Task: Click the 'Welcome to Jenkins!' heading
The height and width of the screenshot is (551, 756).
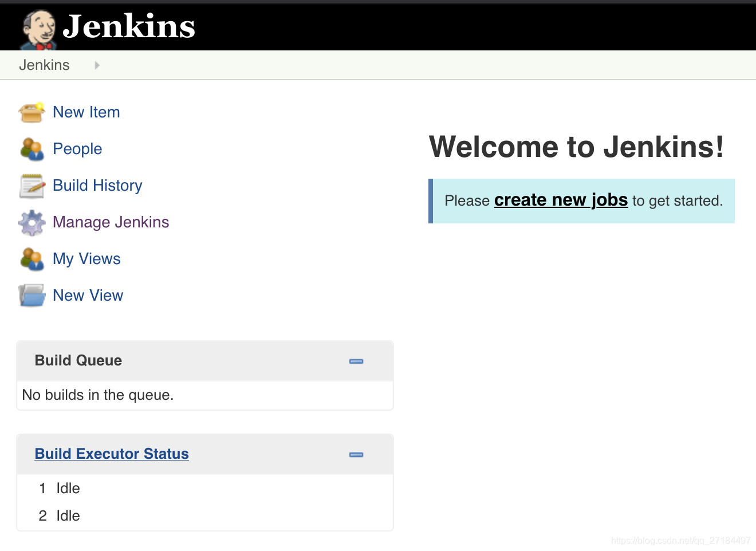Action: 577,147
